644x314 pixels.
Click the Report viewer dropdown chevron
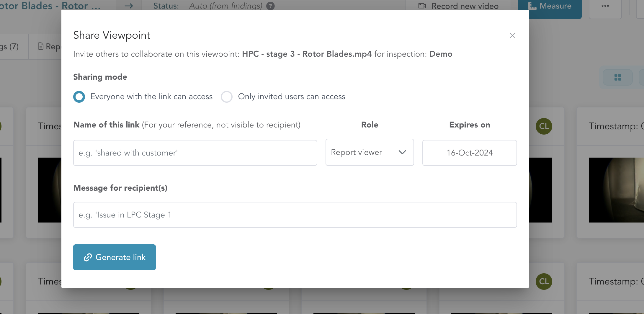click(402, 152)
